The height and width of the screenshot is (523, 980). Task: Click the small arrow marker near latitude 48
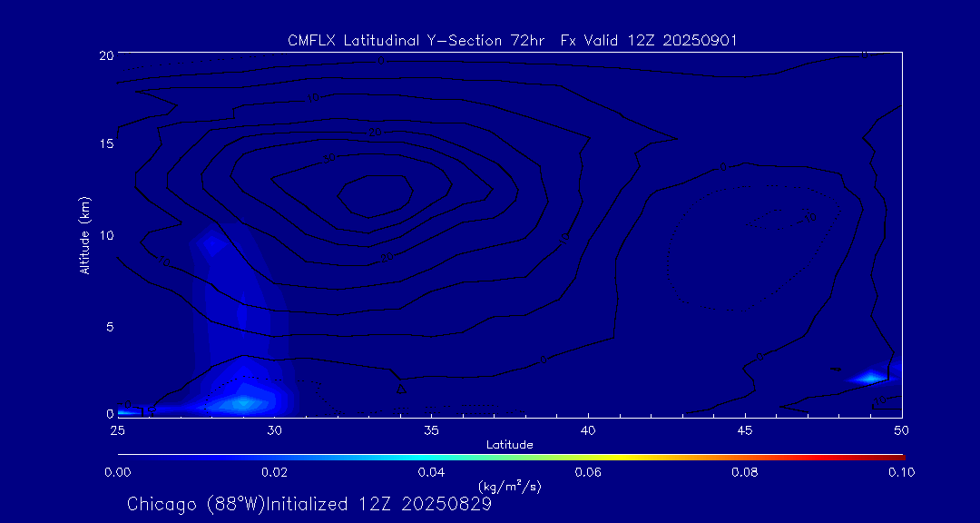coord(836,370)
